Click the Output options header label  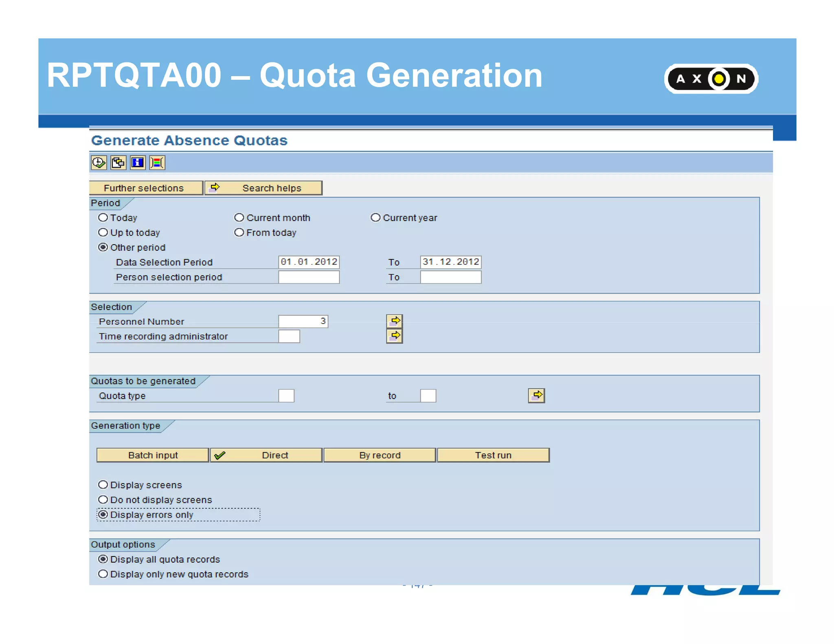click(x=123, y=545)
